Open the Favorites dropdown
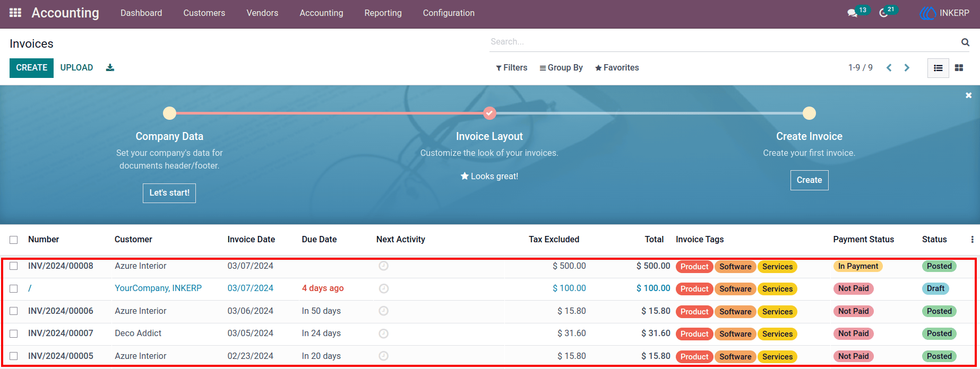 (x=617, y=68)
